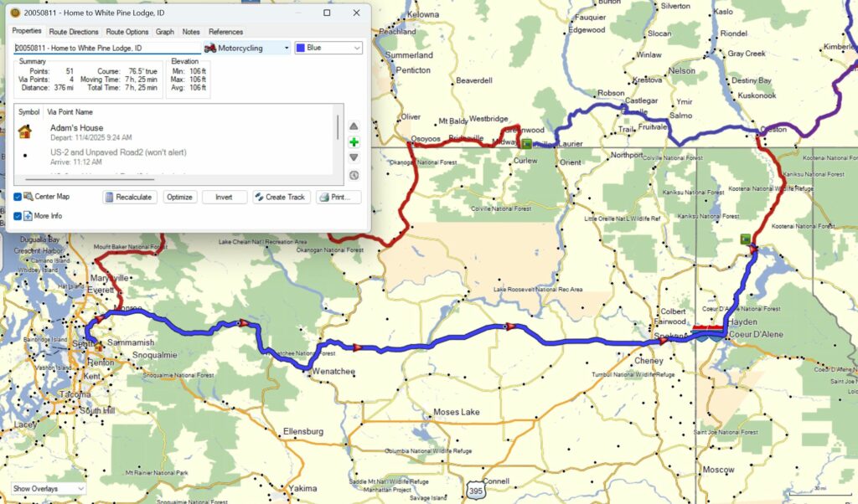Click the clock icon beside via points list
This screenshot has height=504, width=858.
354,175
